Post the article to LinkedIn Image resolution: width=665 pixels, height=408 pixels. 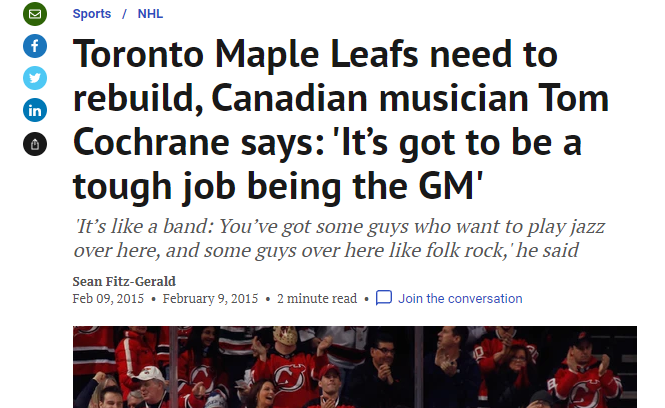tap(35, 110)
